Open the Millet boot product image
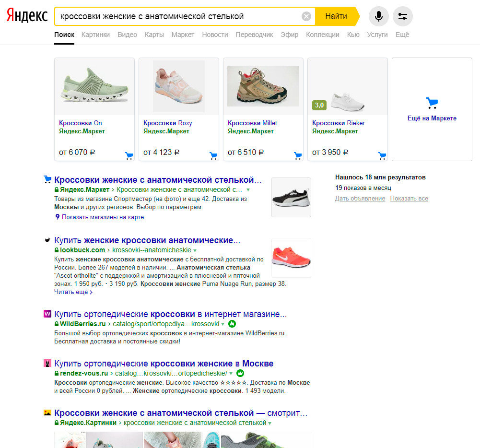 tap(263, 86)
